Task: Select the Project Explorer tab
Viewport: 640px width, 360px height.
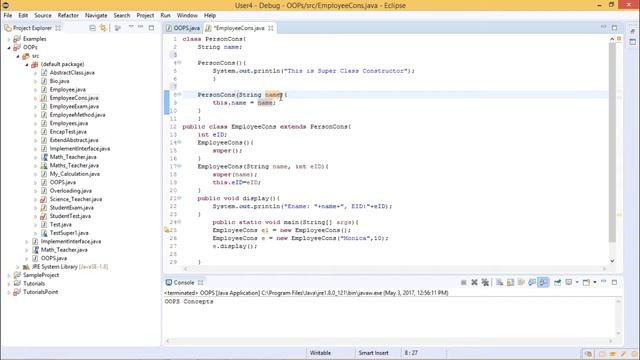Action: point(32,28)
